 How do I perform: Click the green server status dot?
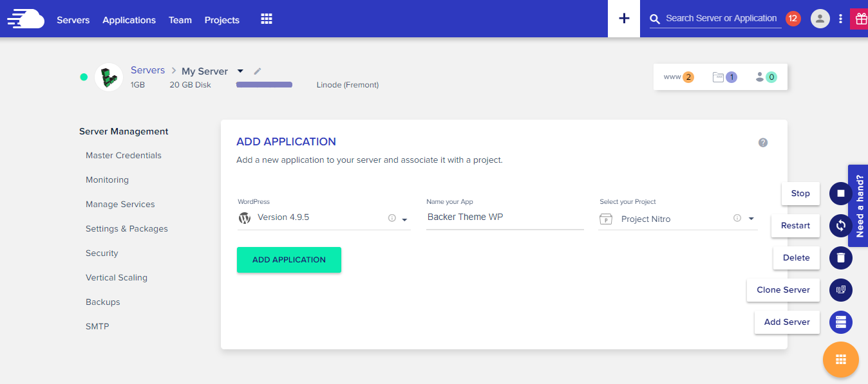coord(84,77)
